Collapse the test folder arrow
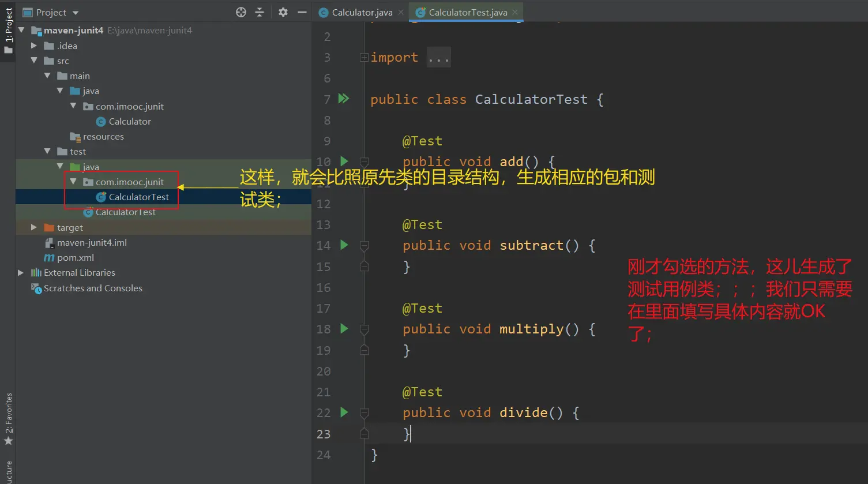 (47, 151)
